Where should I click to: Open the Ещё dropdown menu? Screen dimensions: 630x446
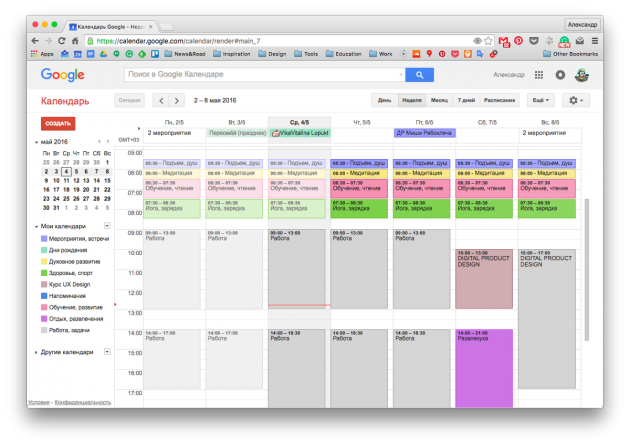point(540,100)
